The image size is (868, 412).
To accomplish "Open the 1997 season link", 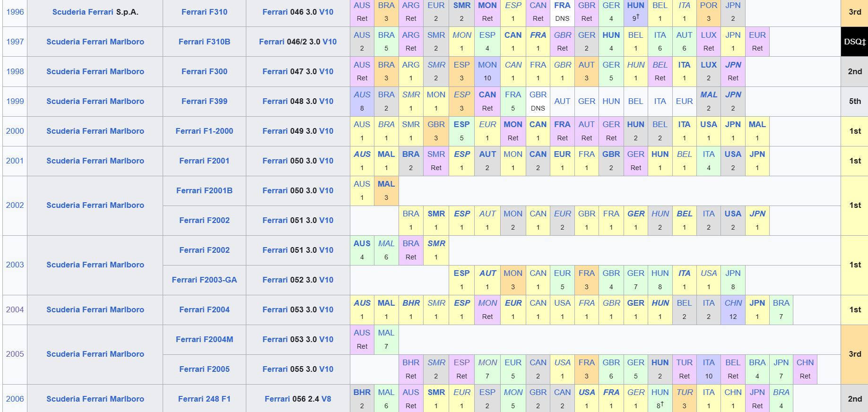I will tap(15, 42).
